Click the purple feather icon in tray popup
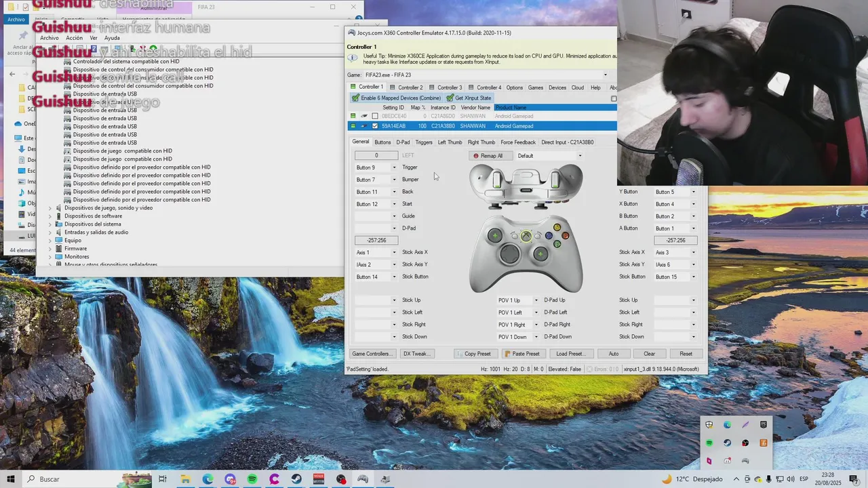868x488 pixels. coord(745,425)
